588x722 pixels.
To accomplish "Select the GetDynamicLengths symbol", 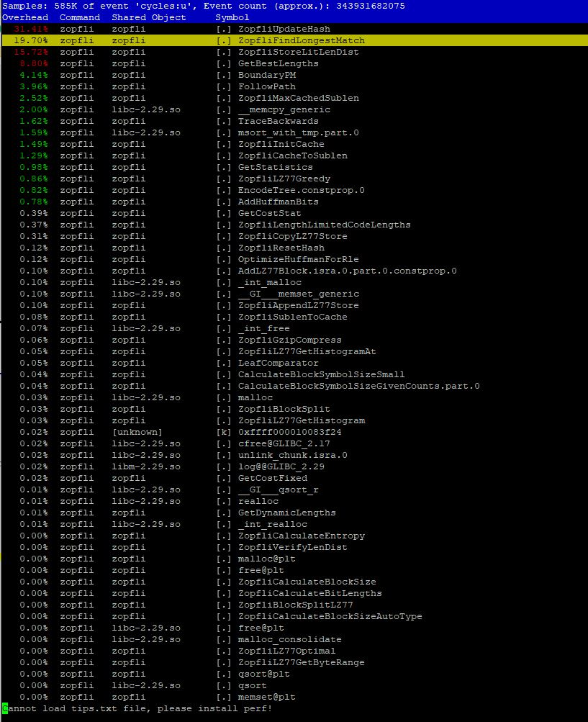I will pos(286,513).
